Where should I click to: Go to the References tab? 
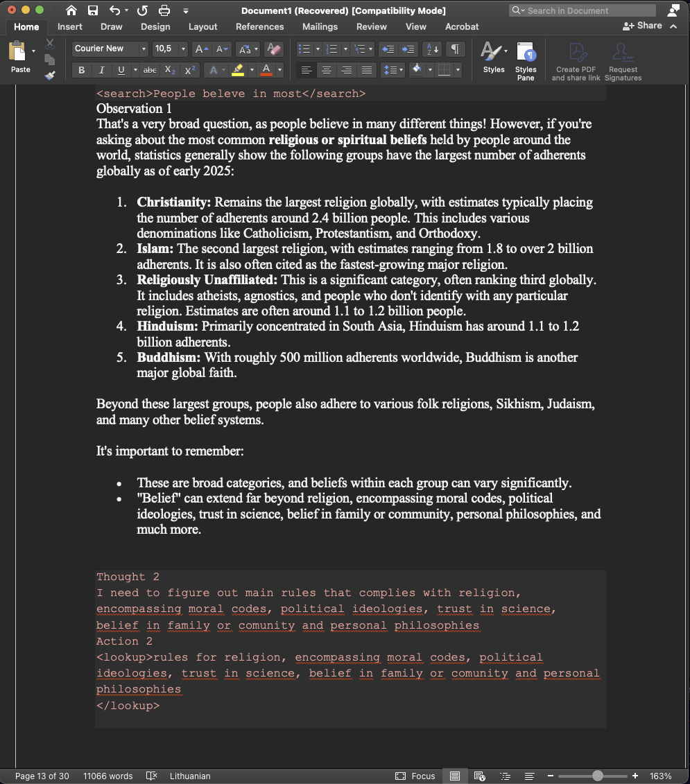(259, 26)
